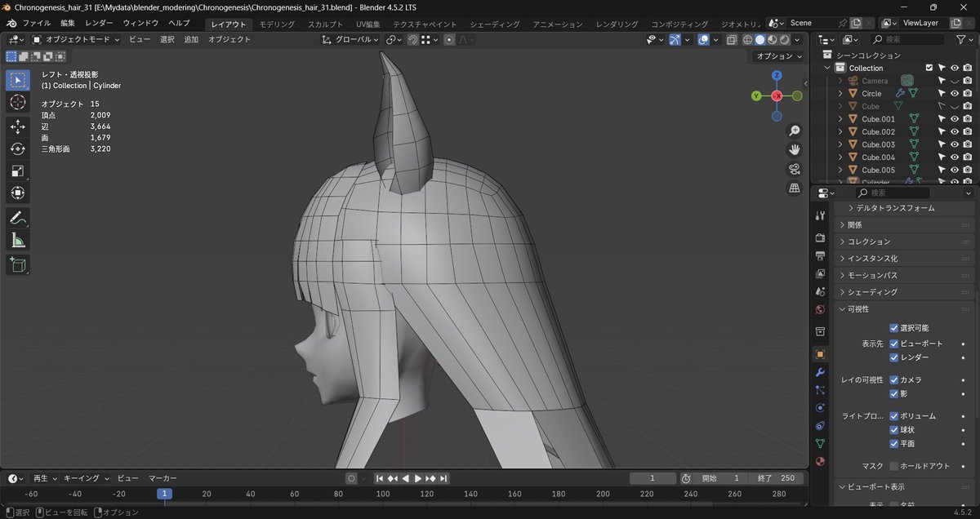Open the オプション dropdown in viewport
This screenshot has height=519, width=980.
coord(778,56)
